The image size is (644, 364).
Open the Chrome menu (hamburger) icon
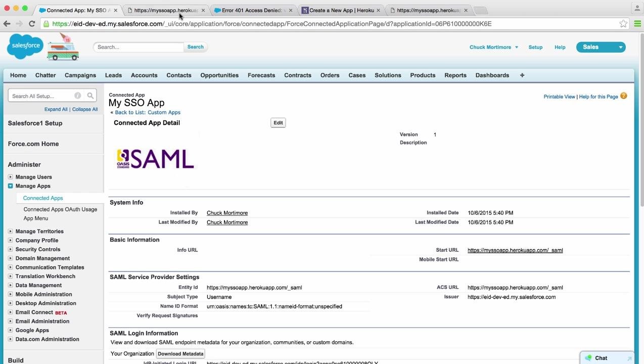[637, 24]
